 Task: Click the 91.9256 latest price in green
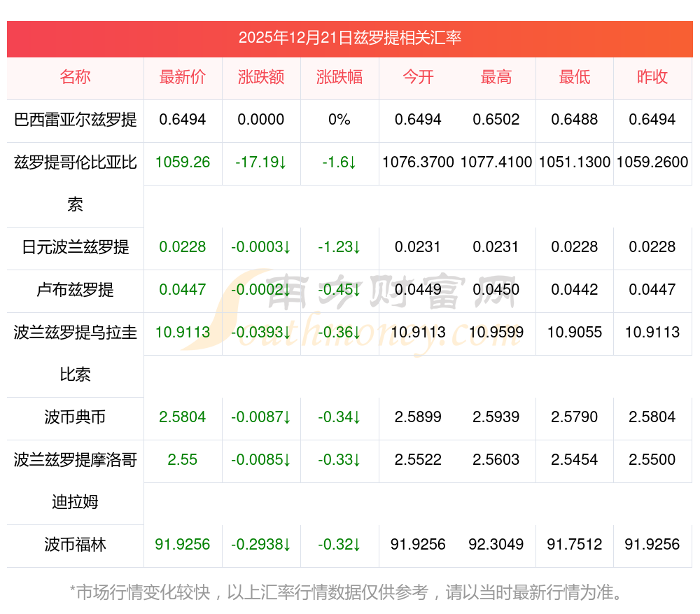(183, 545)
